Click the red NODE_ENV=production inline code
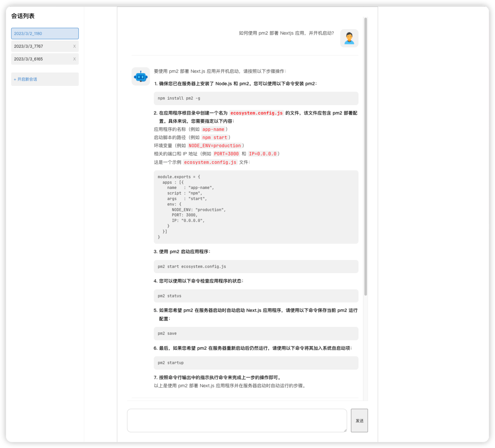 (x=215, y=146)
